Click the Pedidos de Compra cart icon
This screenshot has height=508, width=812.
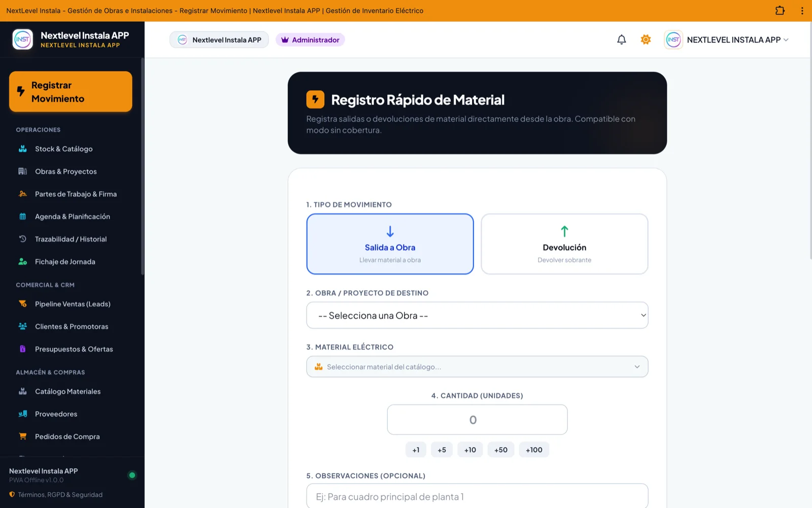(23, 436)
